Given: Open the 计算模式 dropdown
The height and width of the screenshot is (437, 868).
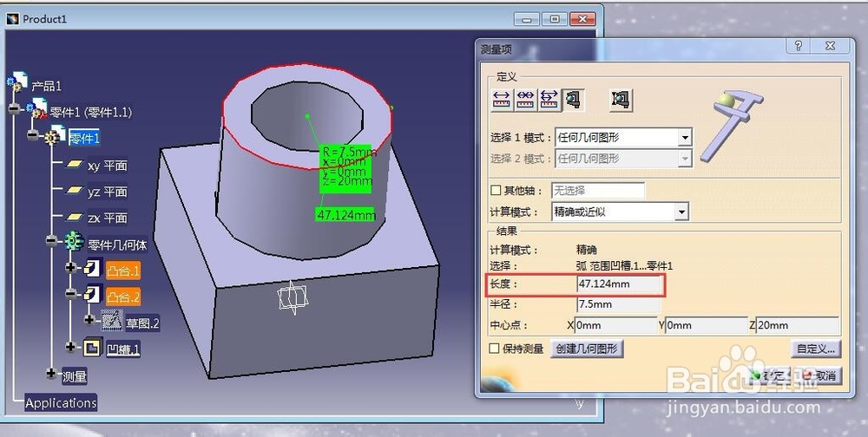Looking at the screenshot, I should pyautogui.click(x=682, y=212).
